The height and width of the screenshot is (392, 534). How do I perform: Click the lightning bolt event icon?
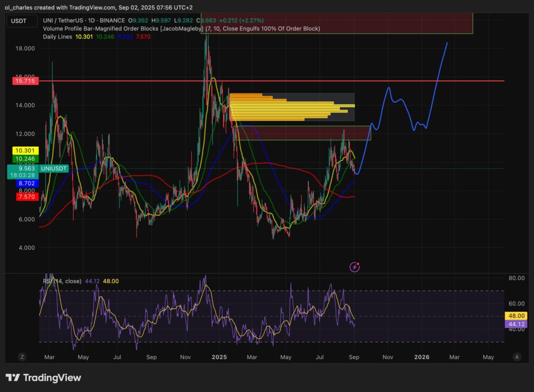(x=355, y=267)
